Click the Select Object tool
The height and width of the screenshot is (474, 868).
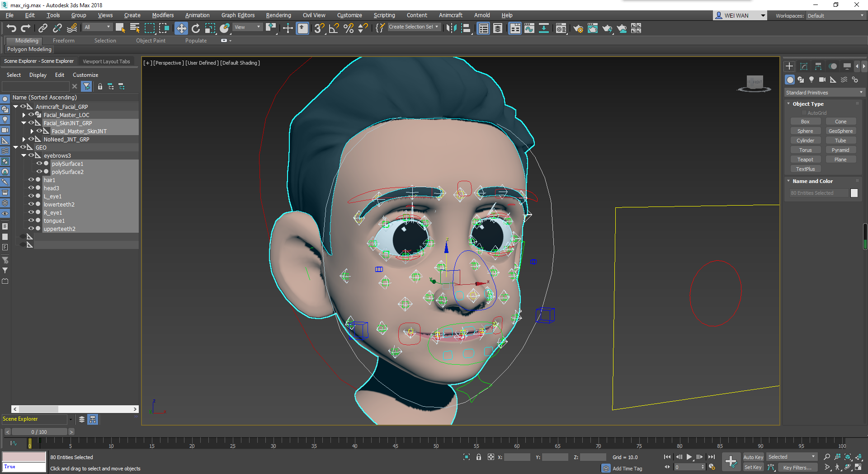pyautogui.click(x=120, y=28)
